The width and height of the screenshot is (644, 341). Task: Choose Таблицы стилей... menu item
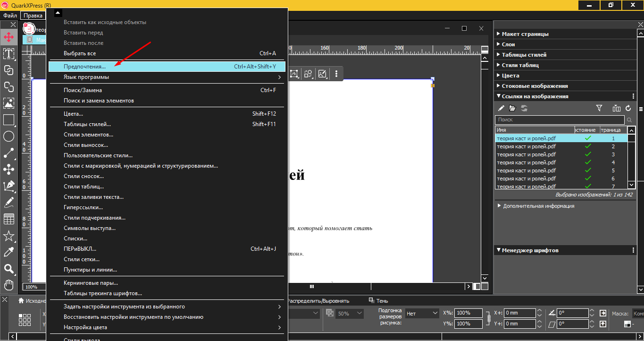click(167, 124)
